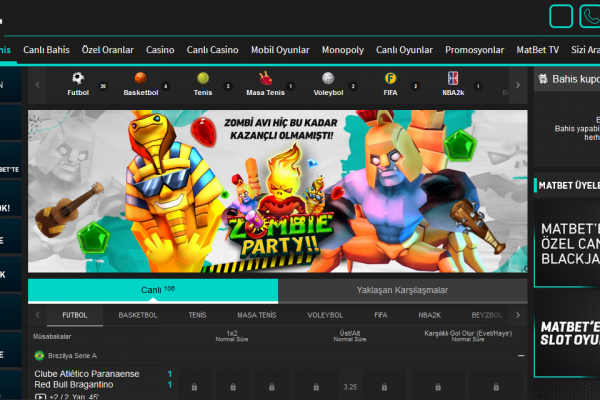Click the empty square header button

561,16
